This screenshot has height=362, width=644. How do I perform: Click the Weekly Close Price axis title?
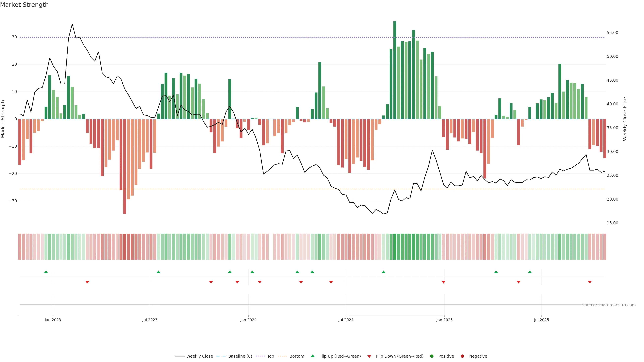coord(625,119)
